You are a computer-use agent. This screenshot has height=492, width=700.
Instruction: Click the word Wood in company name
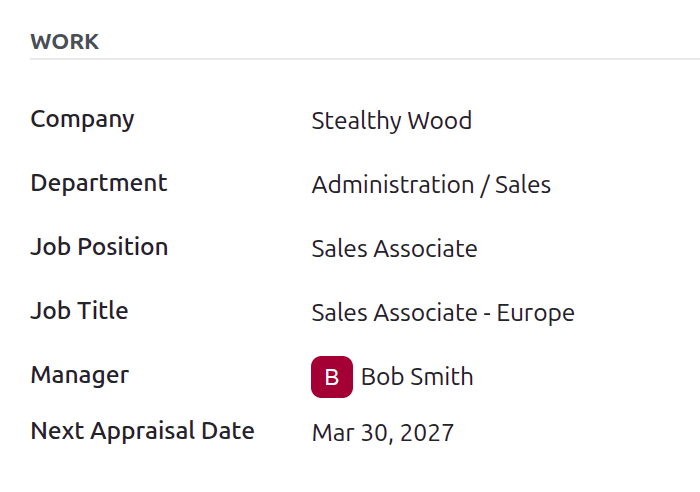(x=440, y=121)
